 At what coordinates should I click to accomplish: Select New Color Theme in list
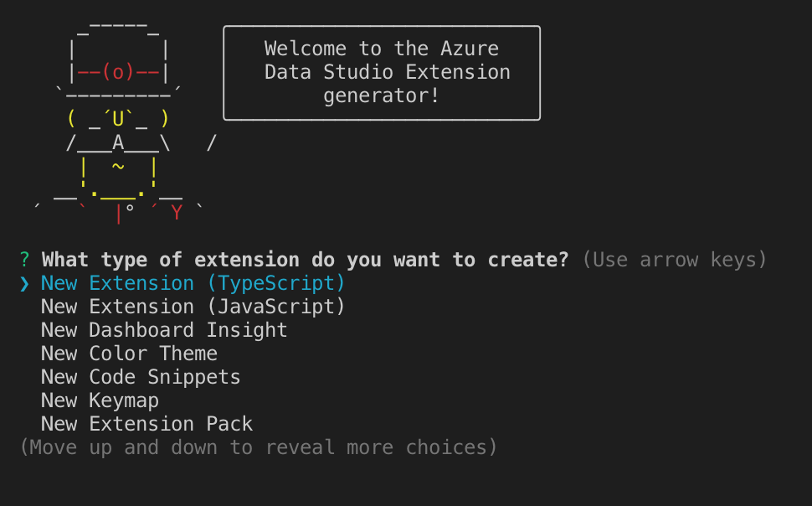[x=129, y=354]
